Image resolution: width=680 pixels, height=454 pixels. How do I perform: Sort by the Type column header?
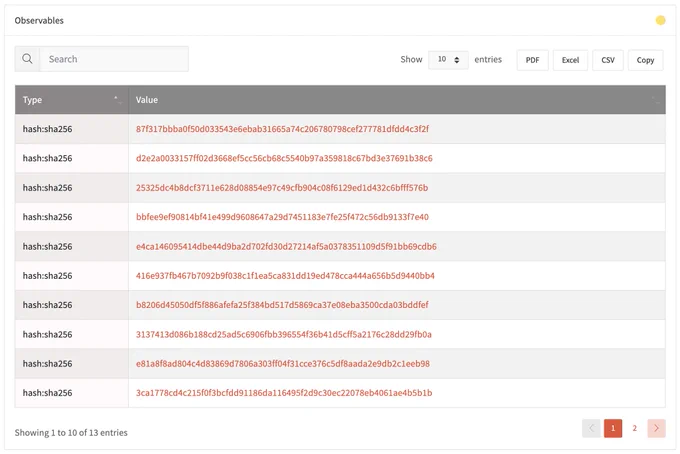point(72,100)
